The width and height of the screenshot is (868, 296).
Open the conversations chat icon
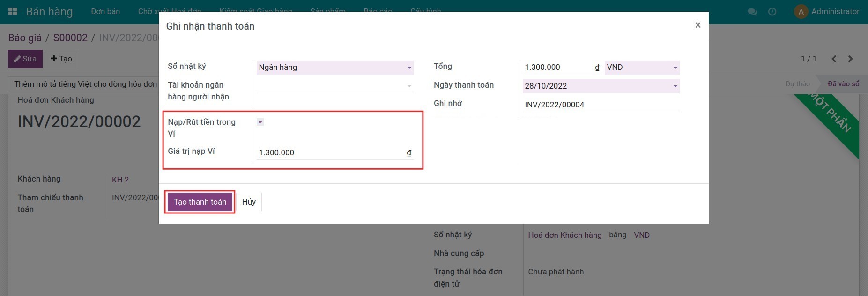pyautogui.click(x=752, y=12)
